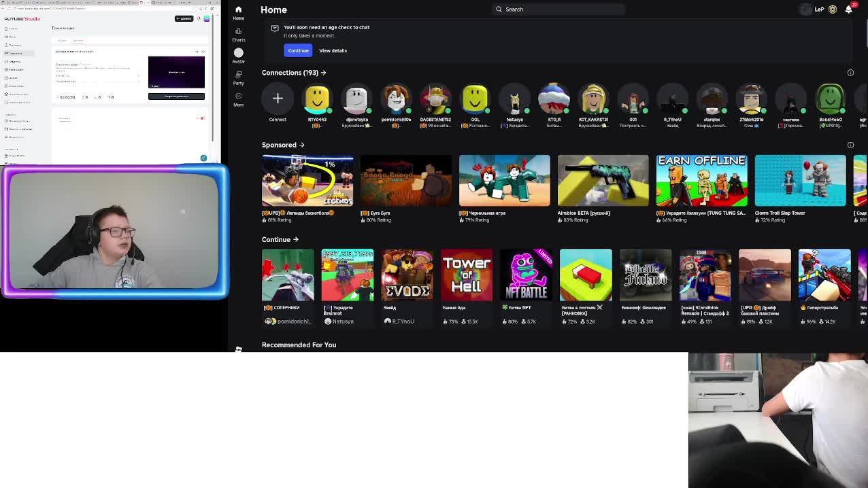Screen dimensions: 868x488
Task: Click RUTUBE stream preview player
Action: pos(176,72)
